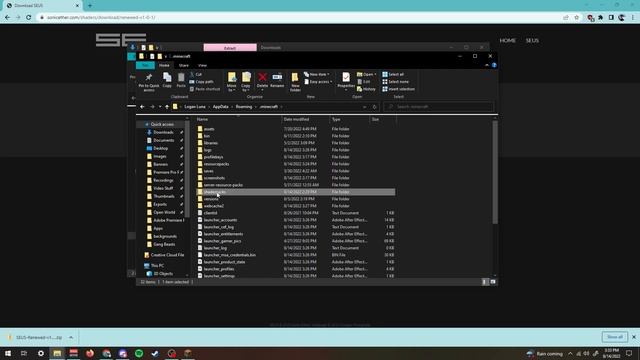Expand the Open button dropdown
Viewport: 640px width, 360px height.
point(376,75)
